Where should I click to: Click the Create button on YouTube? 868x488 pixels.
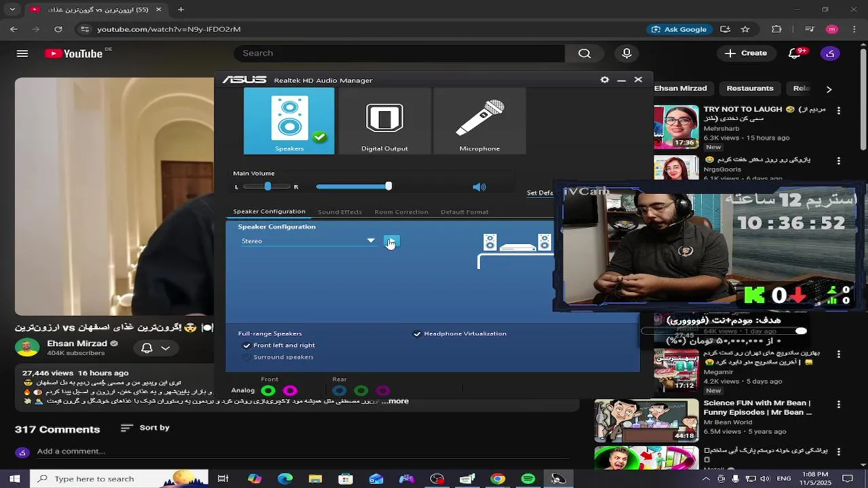tap(745, 54)
